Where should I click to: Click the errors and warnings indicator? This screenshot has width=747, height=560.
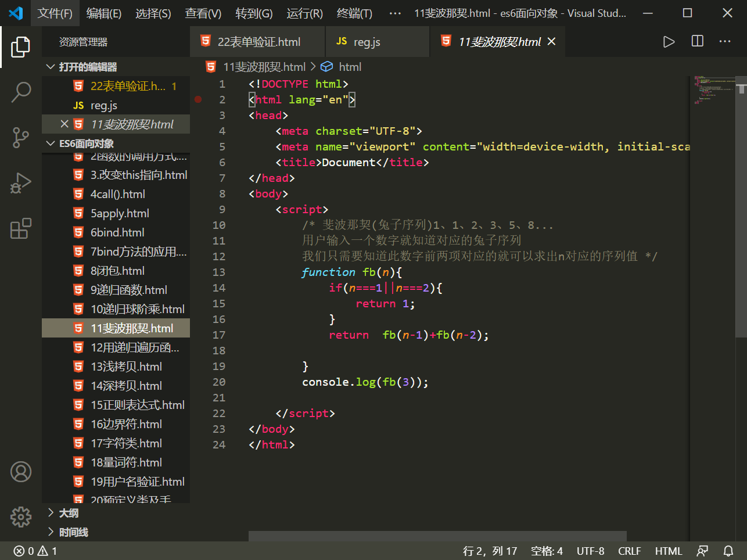[x=35, y=551]
